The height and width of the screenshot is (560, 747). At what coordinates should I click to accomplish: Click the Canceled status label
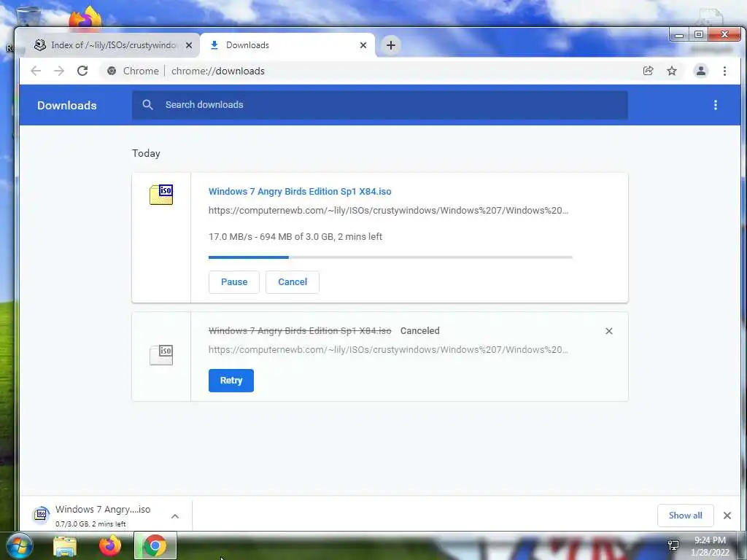(419, 331)
